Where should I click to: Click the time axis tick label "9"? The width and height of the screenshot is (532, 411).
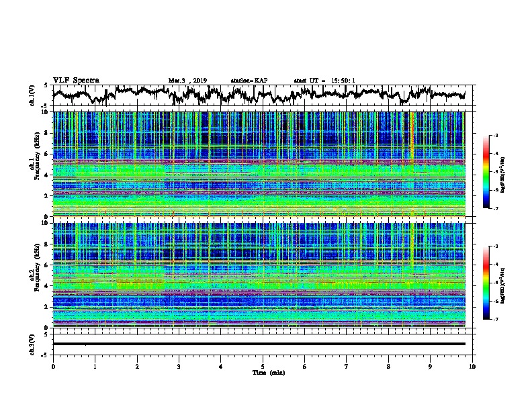pos(430,367)
